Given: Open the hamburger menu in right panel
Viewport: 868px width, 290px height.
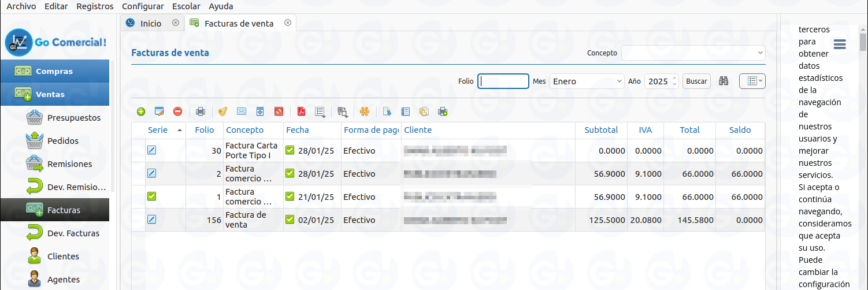Looking at the screenshot, I should point(840,44).
